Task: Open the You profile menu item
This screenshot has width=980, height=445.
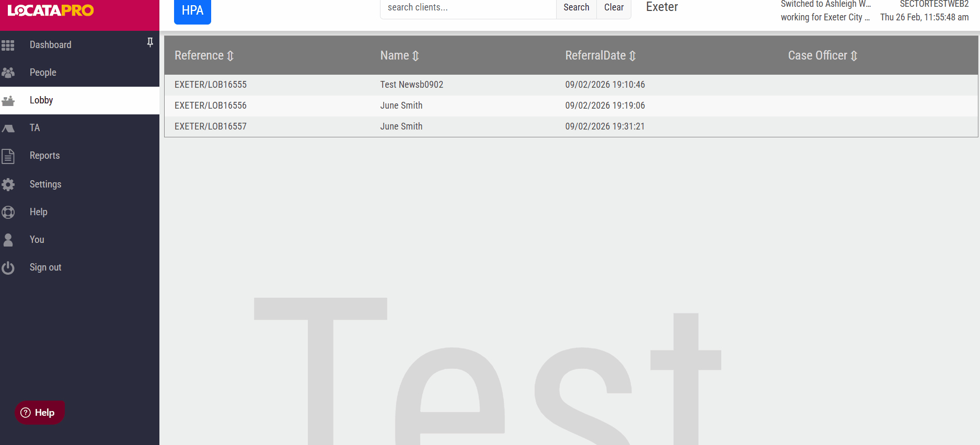Action: point(79,240)
